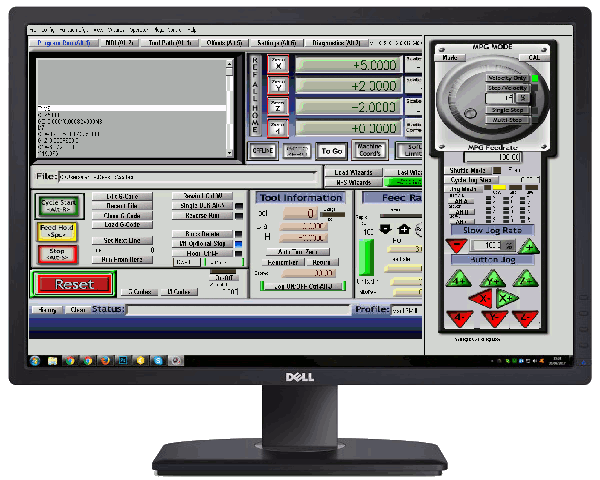Click the To Go button

(331, 151)
